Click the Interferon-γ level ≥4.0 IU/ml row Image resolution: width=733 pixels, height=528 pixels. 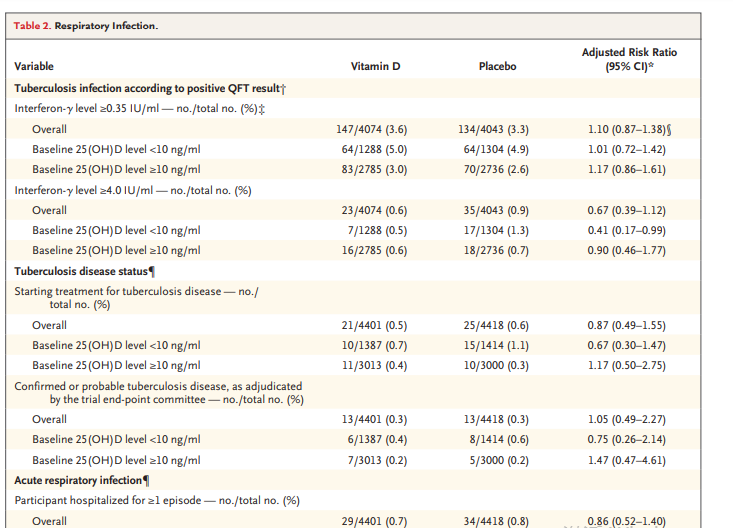click(353, 190)
